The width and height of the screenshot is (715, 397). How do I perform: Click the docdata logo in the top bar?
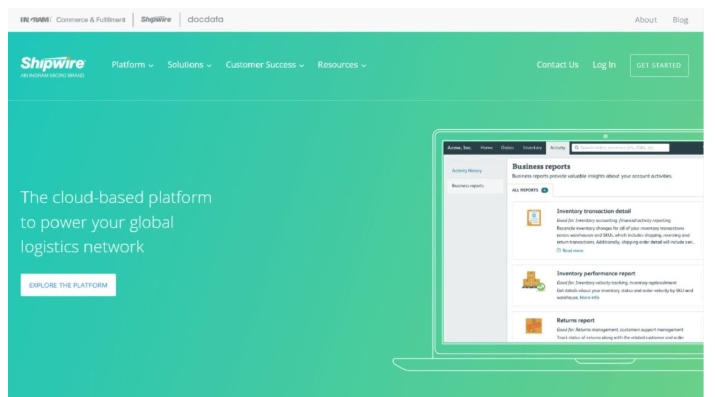205,19
